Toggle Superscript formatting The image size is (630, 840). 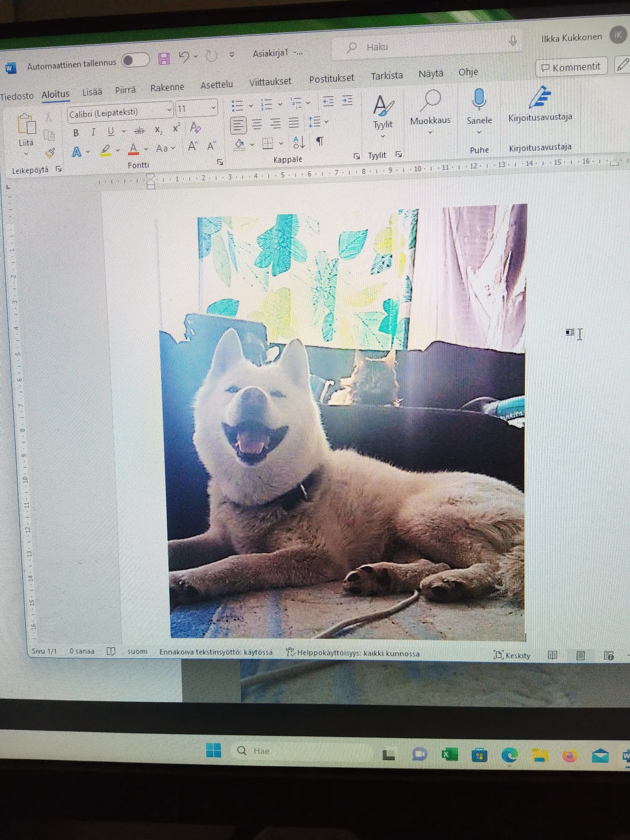click(x=176, y=128)
